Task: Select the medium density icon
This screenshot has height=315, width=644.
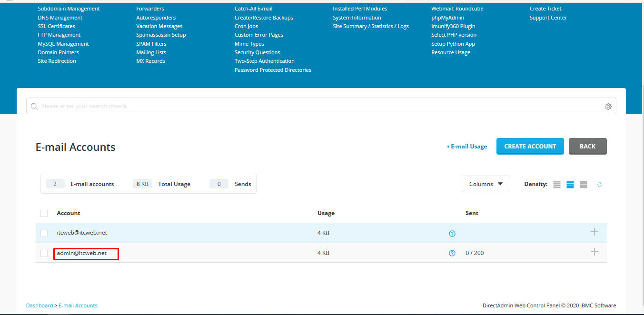Action: (x=570, y=185)
